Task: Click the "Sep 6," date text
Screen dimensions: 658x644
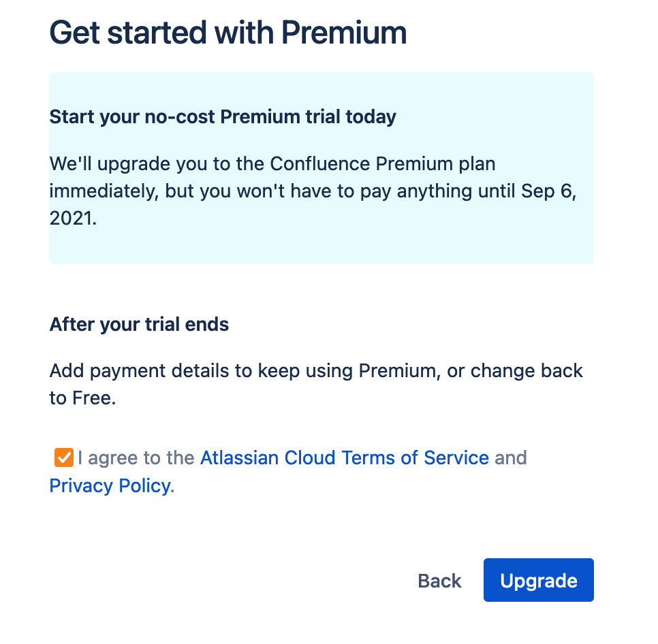Action: [x=548, y=191]
